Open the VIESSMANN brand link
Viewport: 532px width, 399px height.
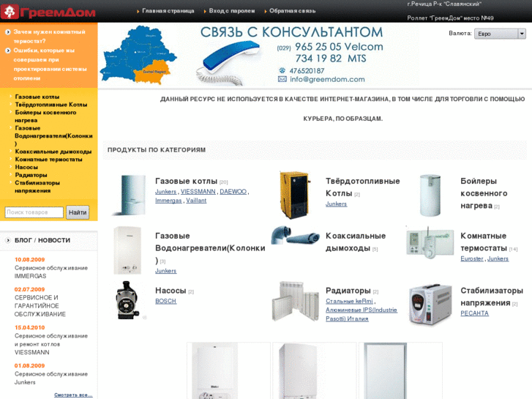point(198,192)
